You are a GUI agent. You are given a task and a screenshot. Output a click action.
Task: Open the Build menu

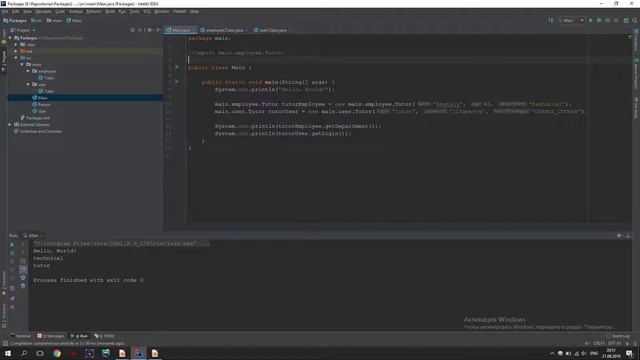pyautogui.click(x=110, y=11)
